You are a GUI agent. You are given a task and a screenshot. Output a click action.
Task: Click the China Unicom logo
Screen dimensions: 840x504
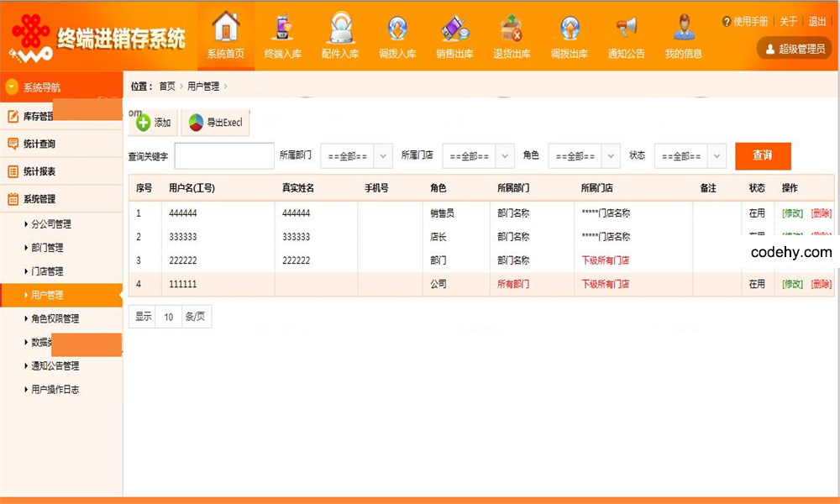[x=30, y=36]
